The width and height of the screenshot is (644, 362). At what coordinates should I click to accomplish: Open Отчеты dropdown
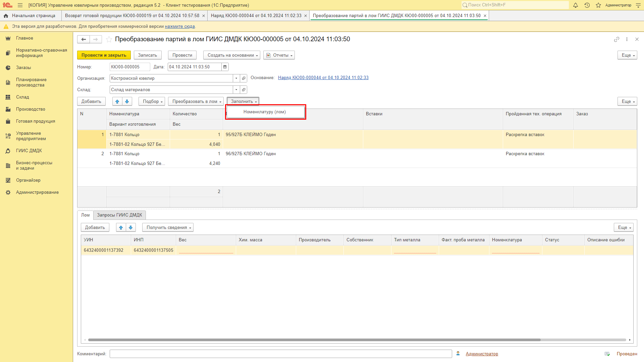(x=279, y=55)
